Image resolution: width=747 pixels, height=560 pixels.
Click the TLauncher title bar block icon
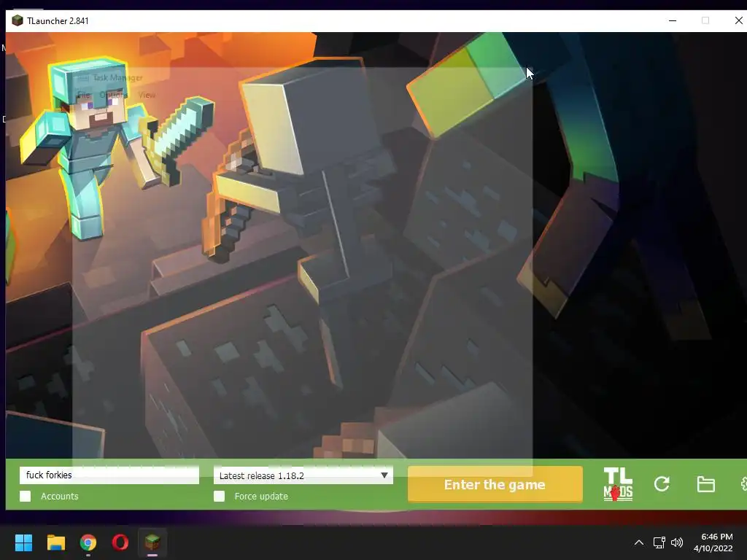point(18,20)
